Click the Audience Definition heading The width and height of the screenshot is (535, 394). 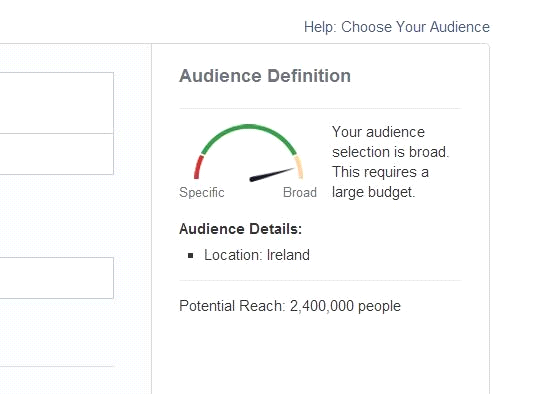click(x=265, y=76)
